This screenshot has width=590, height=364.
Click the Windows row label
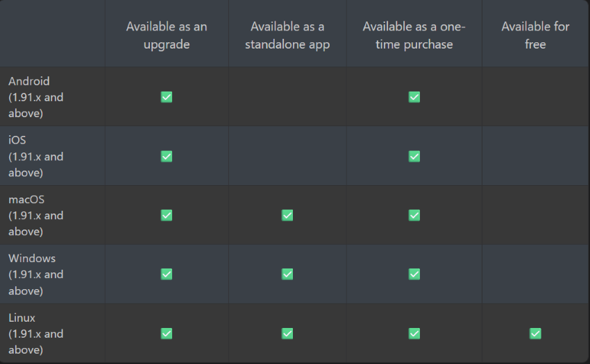point(35,275)
